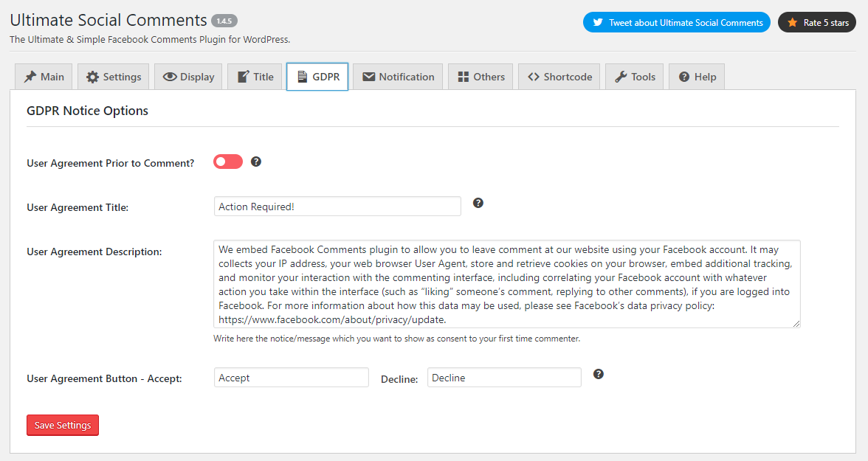Switch to the Shortcode tab
868x461 pixels.
[559, 77]
